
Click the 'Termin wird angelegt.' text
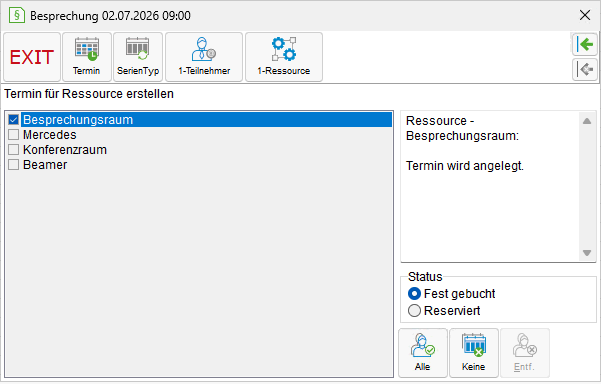pos(465,166)
